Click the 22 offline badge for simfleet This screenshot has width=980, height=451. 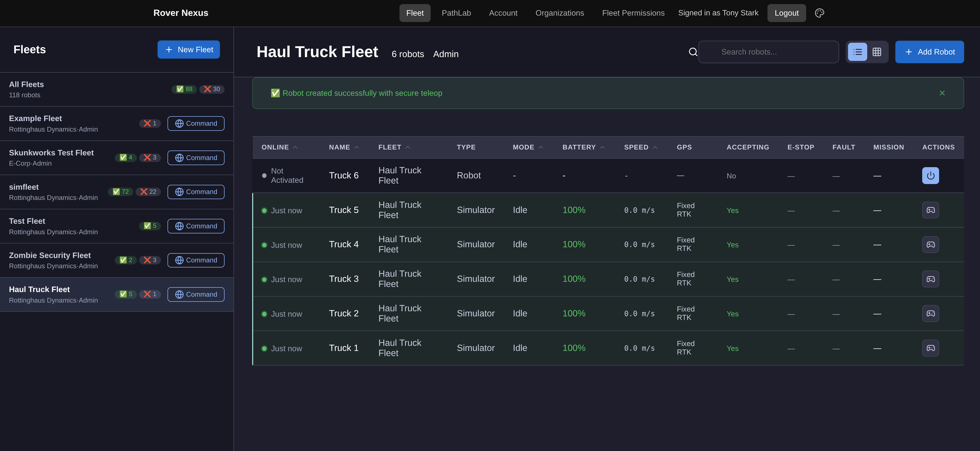pos(148,192)
